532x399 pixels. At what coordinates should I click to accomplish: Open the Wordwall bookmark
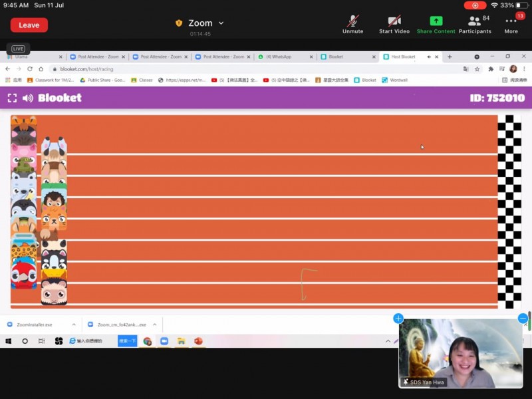click(398, 80)
